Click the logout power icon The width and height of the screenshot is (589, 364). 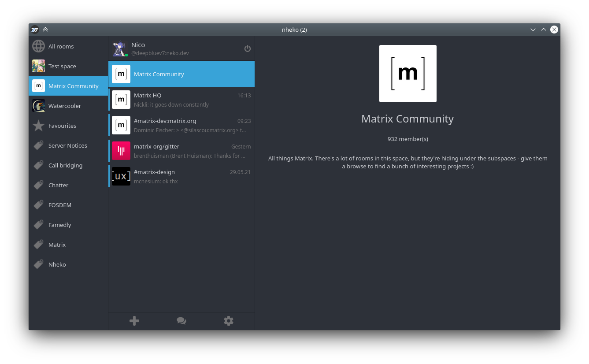coord(248,48)
